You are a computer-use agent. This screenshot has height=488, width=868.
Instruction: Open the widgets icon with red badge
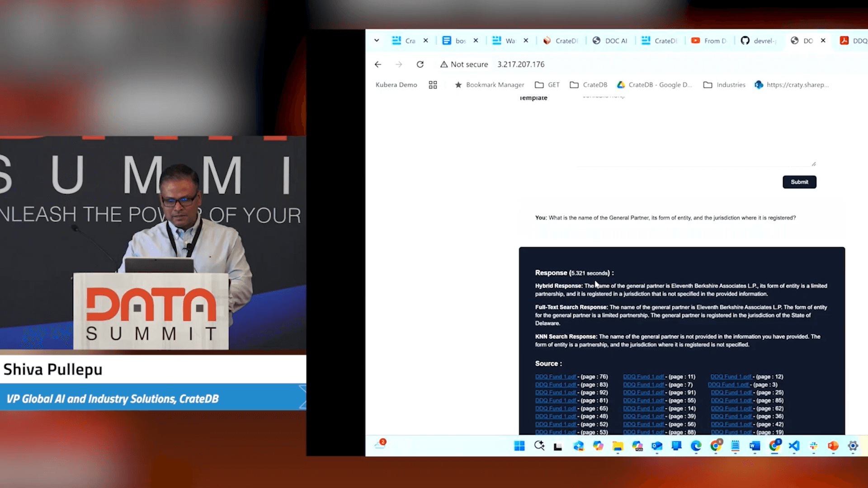point(380,444)
